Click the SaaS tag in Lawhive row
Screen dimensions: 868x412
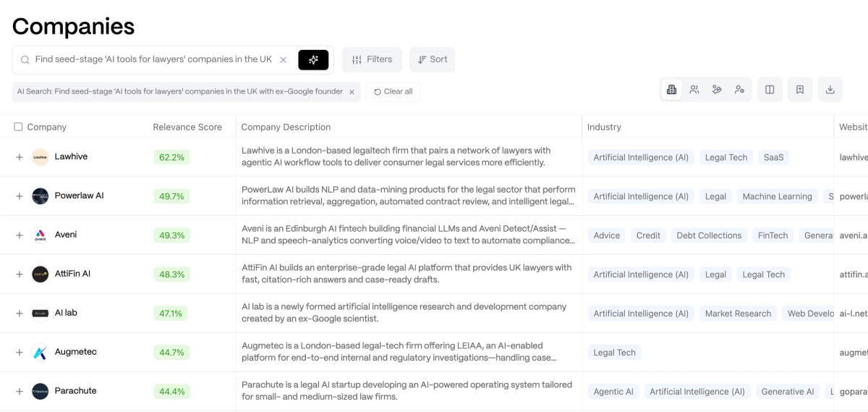pyautogui.click(x=774, y=157)
